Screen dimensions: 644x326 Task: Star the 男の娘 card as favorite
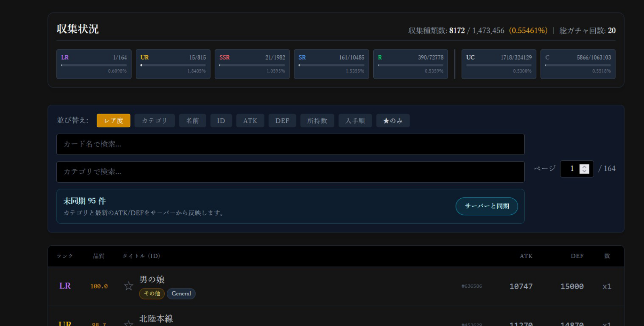(x=128, y=286)
